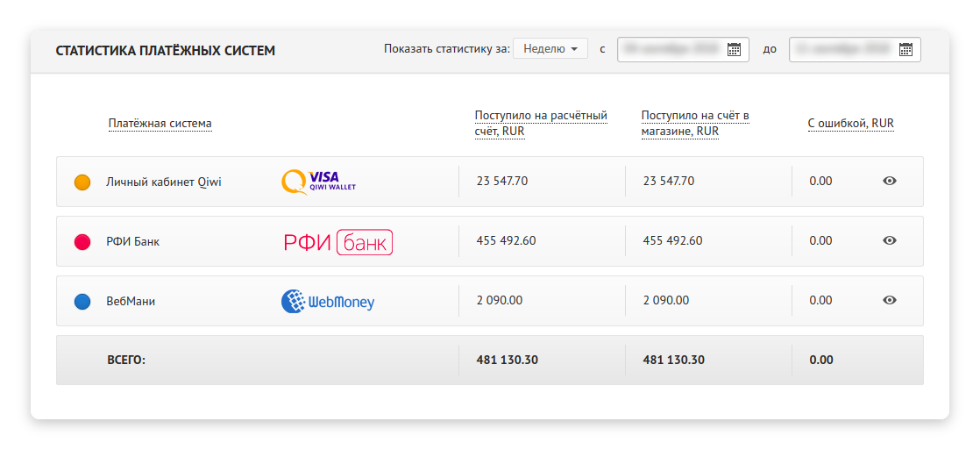Sort by С ошибкой, RUR column
Viewport: 980px width, 450px height.
850,124
